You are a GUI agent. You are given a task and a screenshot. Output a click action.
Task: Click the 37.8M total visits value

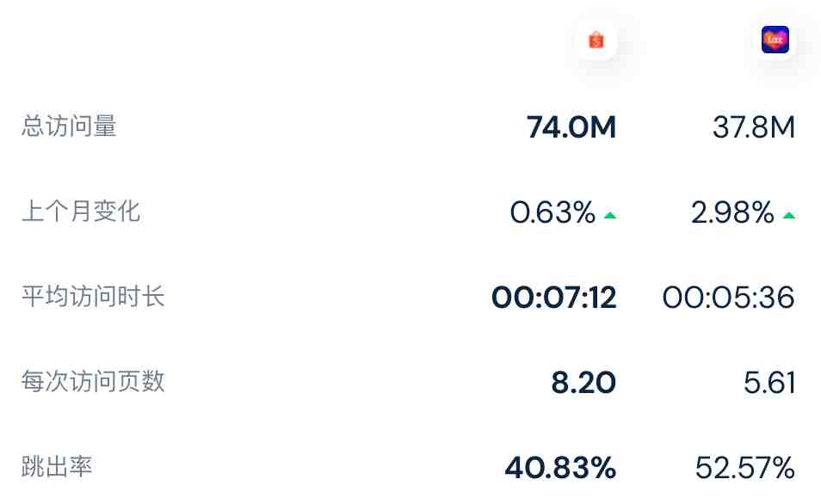point(754,127)
